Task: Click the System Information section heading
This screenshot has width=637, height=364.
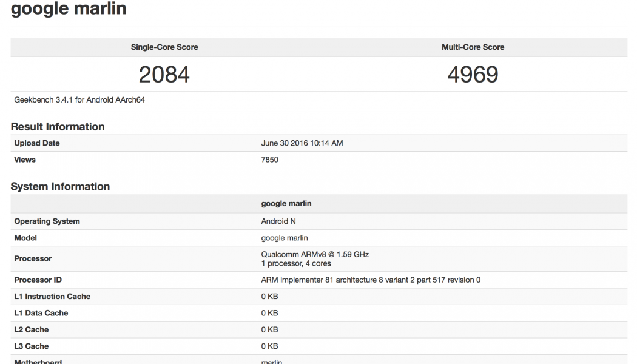Action: [60, 187]
